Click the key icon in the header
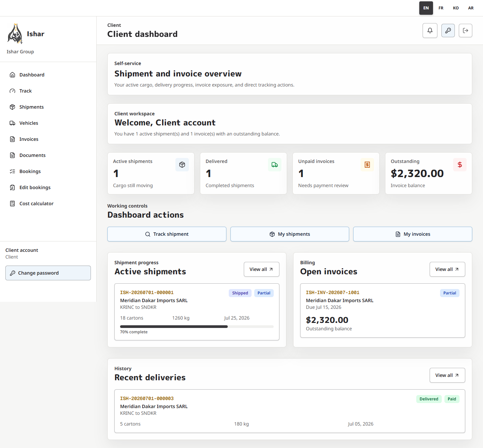The height and width of the screenshot is (448, 483). point(448,31)
